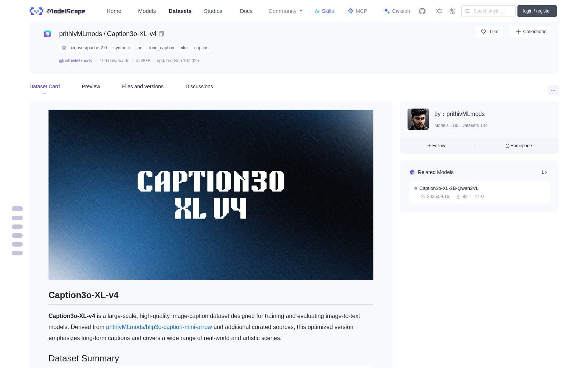Open the prithivMLmods/blip3o-caption-mini-arrow link
The height and width of the screenshot is (368, 588).
159,327
